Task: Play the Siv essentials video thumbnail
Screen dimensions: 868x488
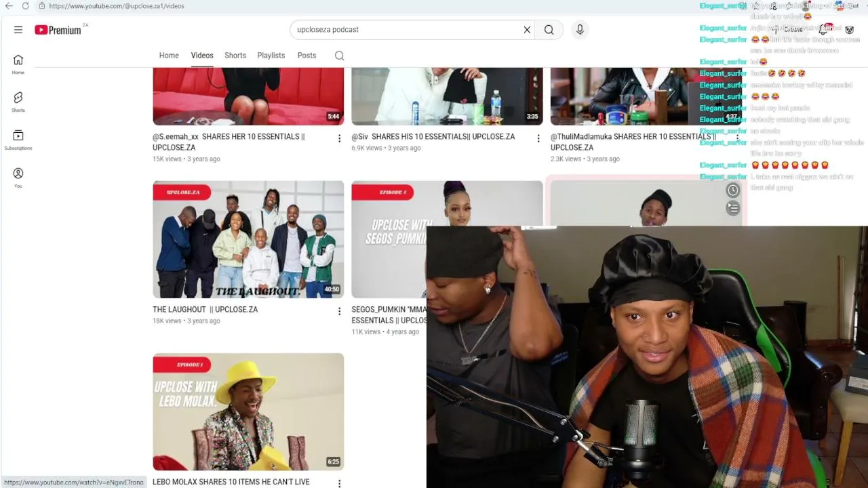Action: tap(447, 96)
